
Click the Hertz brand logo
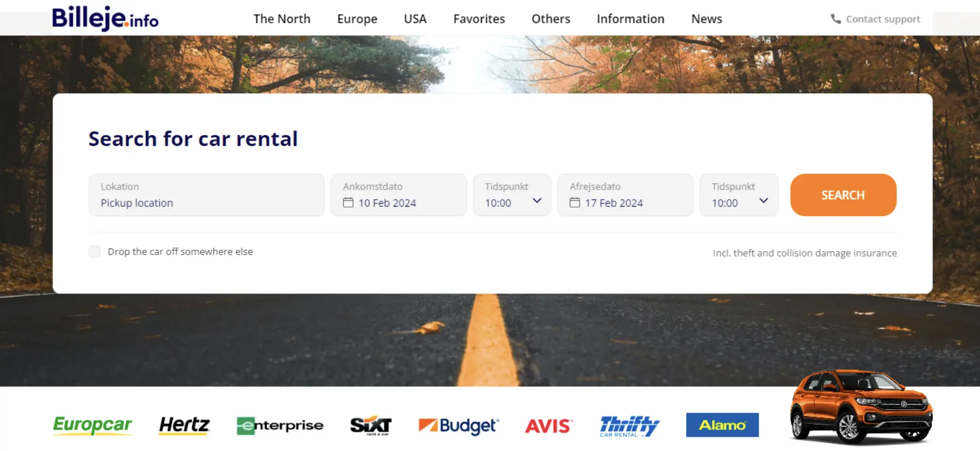184,425
